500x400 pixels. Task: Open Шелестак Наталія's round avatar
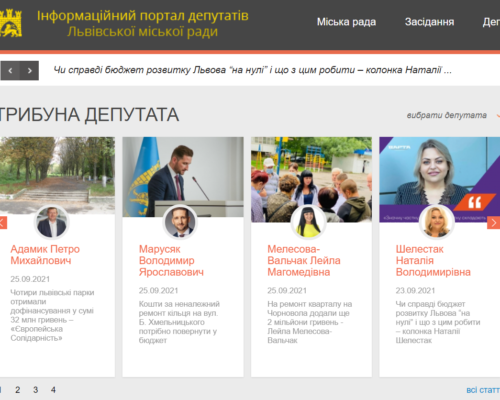click(437, 222)
